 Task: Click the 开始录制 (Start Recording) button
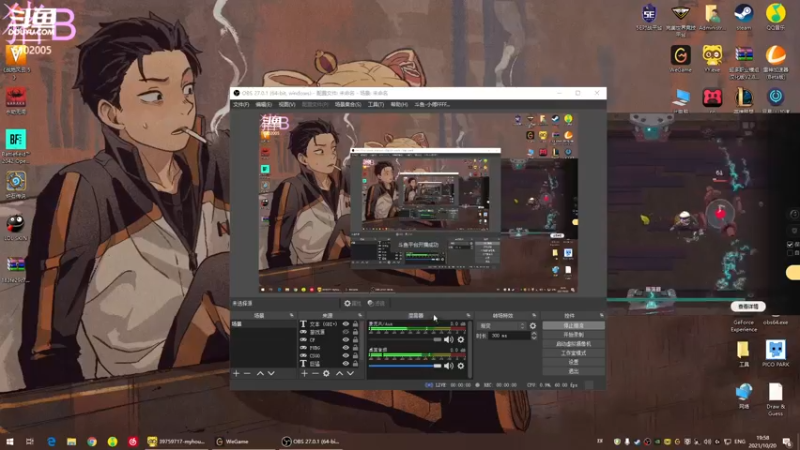pyautogui.click(x=573, y=335)
